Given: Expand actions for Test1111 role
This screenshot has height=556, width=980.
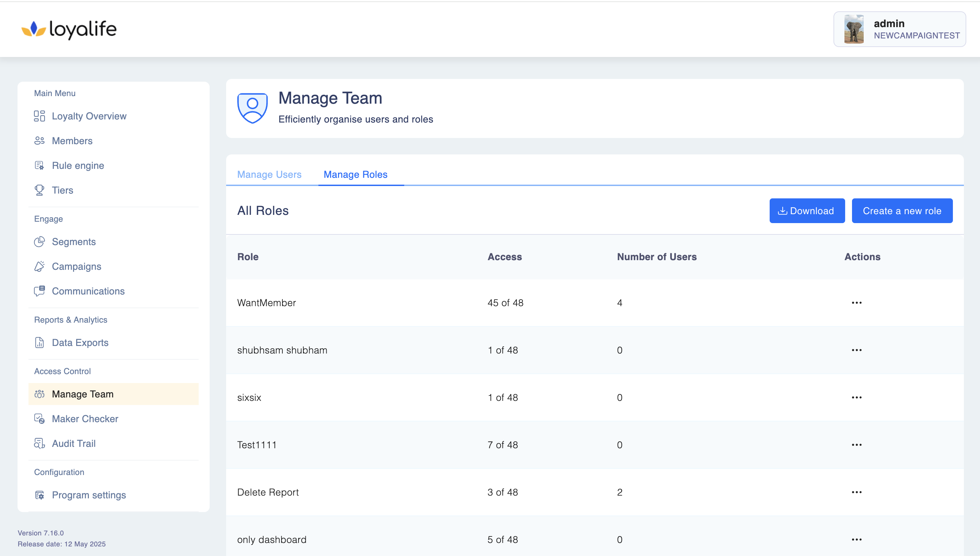Looking at the screenshot, I should (856, 445).
